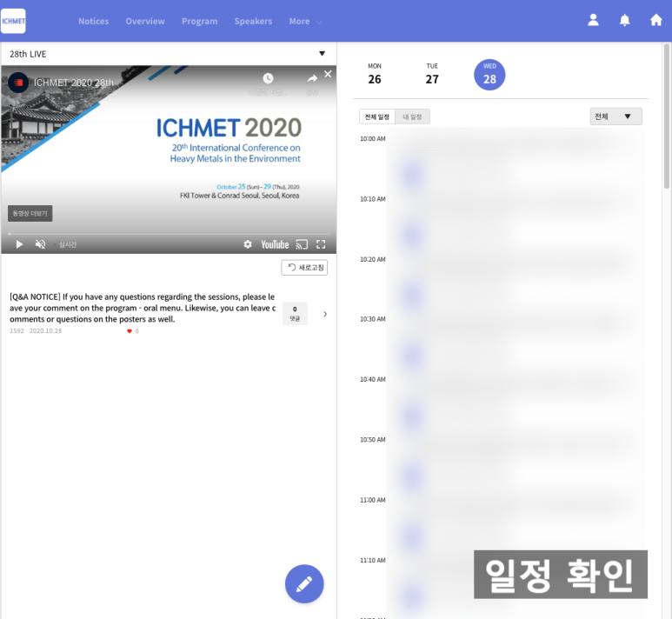Click the more videos button
672x619 pixels.
(x=30, y=214)
